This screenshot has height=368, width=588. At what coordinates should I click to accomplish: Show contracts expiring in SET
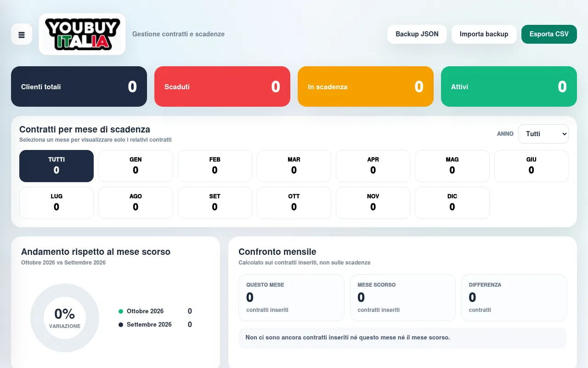[215, 203]
